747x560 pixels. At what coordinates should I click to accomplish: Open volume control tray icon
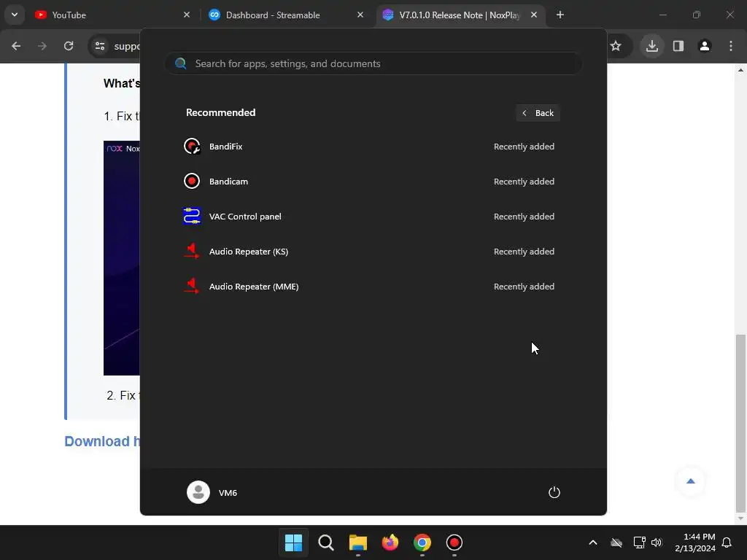pos(657,542)
